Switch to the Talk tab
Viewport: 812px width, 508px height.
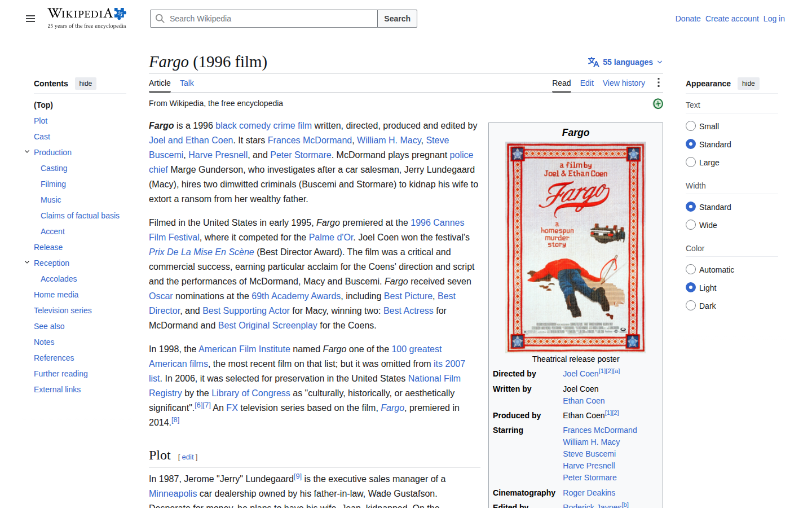coord(187,83)
